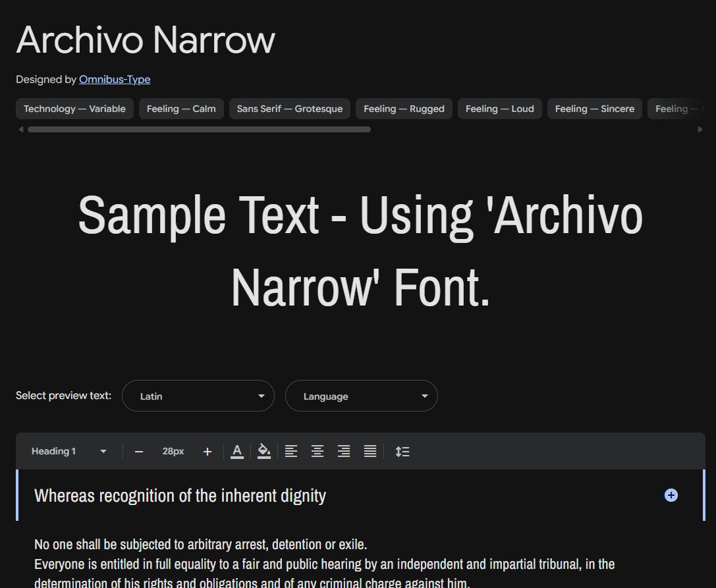This screenshot has width=716, height=588.
Task: Open the Latin script dropdown
Action: tap(198, 396)
